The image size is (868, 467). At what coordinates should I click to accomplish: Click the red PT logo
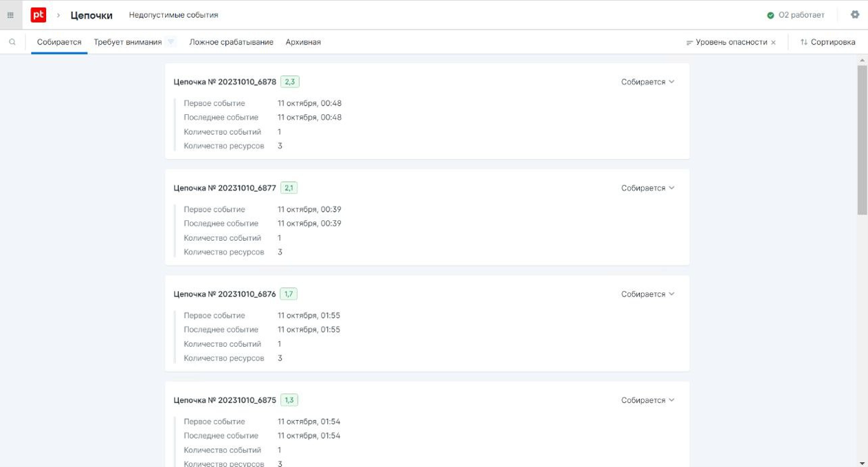[38, 14]
